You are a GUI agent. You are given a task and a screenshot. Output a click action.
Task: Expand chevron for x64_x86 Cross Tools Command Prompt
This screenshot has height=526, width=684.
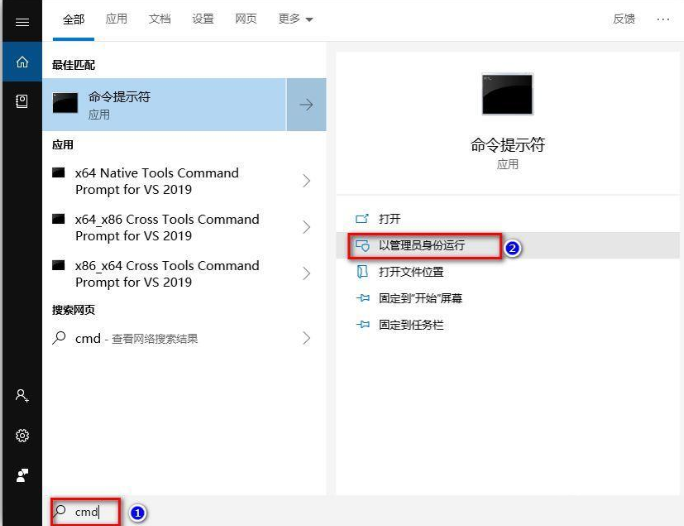306,227
